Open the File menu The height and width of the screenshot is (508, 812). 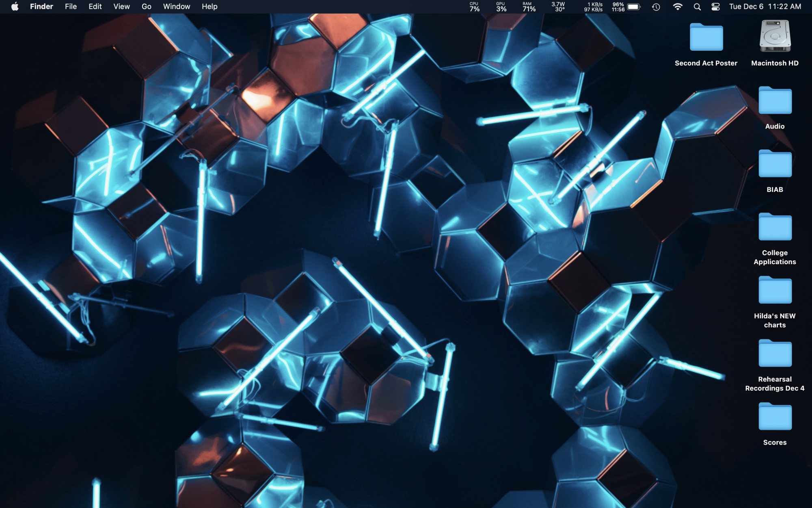(x=71, y=7)
